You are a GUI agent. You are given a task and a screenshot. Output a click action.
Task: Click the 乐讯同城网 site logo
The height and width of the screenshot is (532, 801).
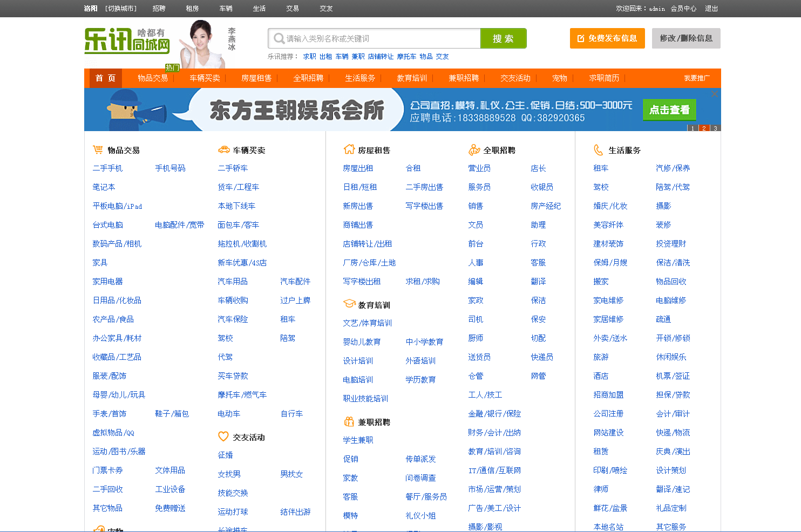(x=127, y=40)
